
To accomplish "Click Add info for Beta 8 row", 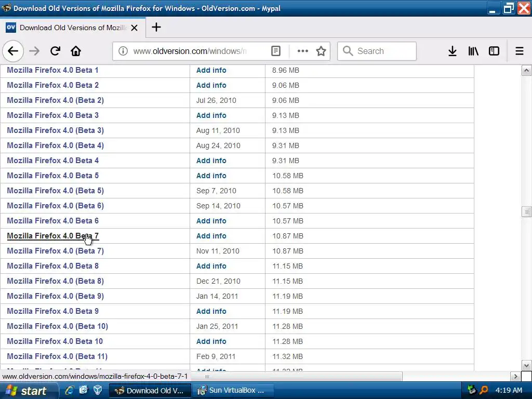I will [211, 266].
